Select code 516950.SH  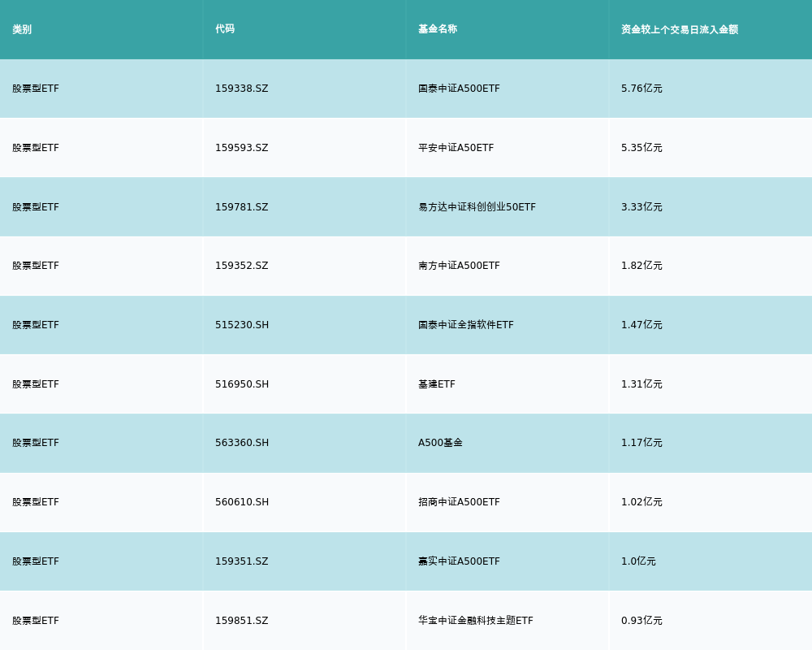242,384
